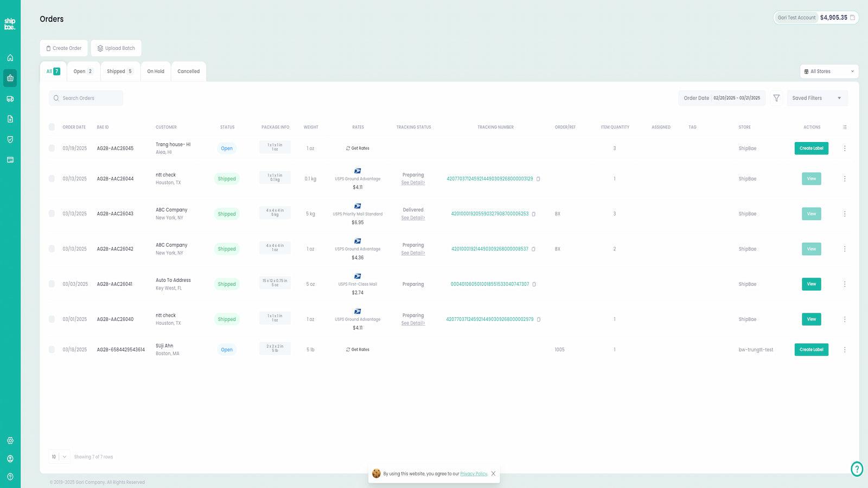
Task: Click the Create Order button
Action: pos(63,48)
